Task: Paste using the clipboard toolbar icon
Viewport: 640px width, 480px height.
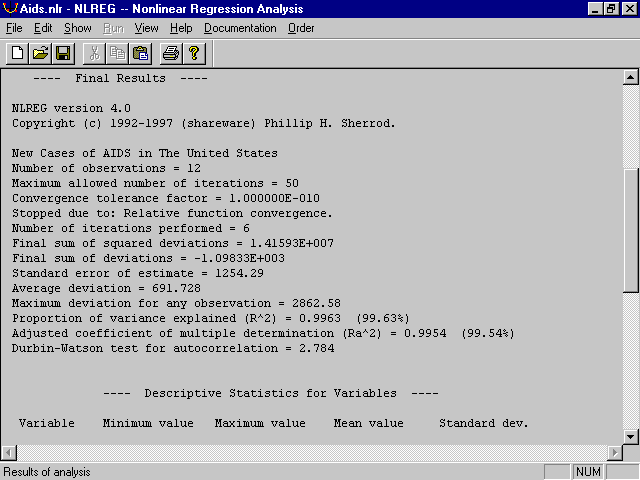Action: [139, 53]
